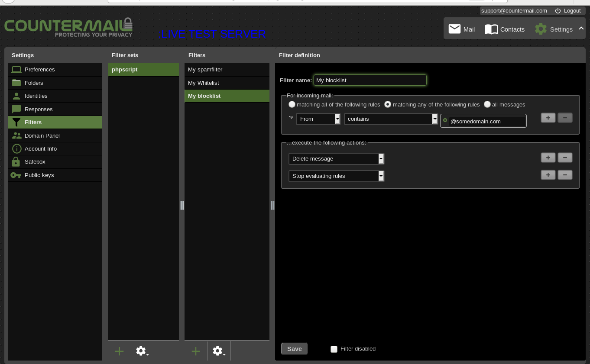Add a new filter using plus icon

click(x=196, y=351)
